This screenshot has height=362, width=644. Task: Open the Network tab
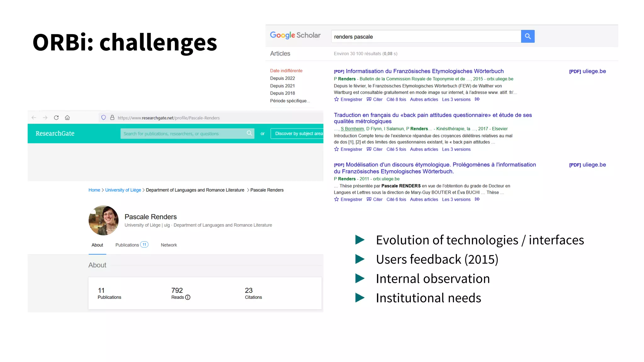169,245
